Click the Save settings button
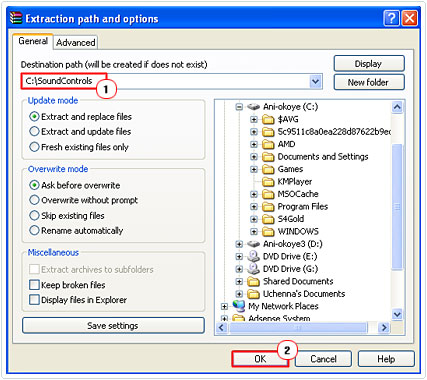This screenshot has width=427, height=380. pyautogui.click(x=113, y=326)
